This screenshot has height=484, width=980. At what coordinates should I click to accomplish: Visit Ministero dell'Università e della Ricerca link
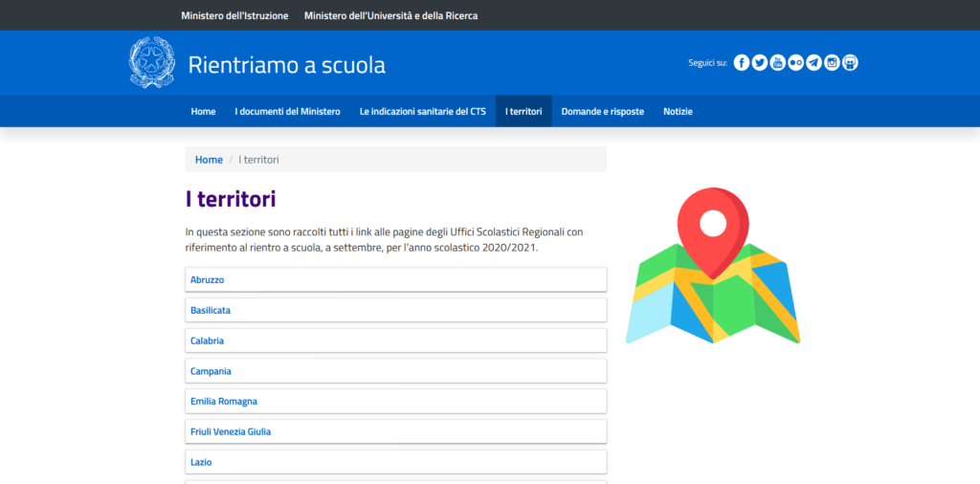[x=391, y=15]
